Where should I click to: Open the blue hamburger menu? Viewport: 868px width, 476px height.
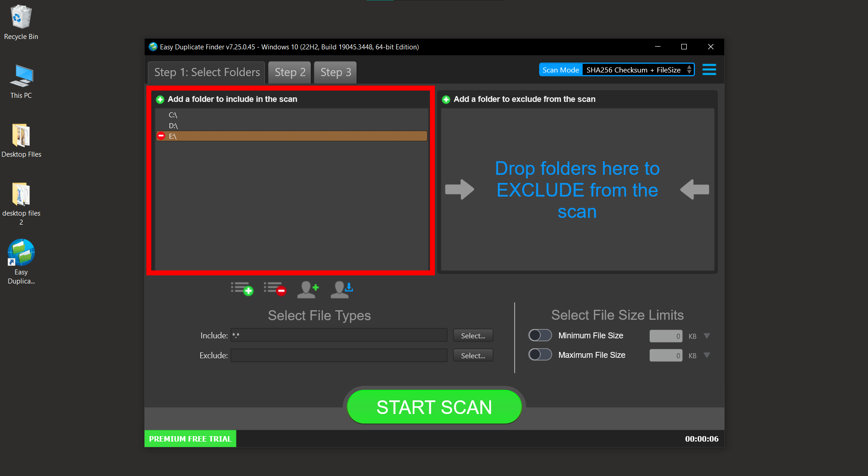[x=709, y=70]
